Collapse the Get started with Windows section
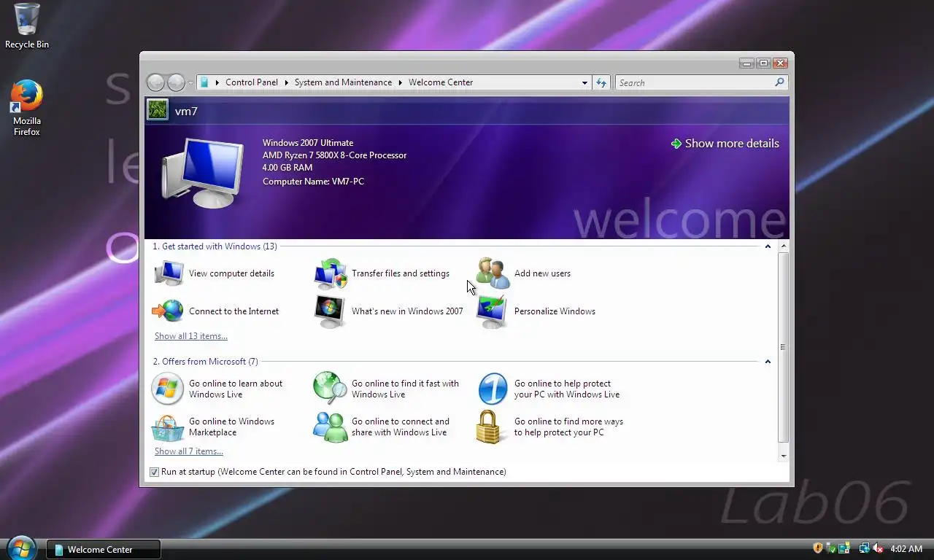934x560 pixels. [768, 246]
